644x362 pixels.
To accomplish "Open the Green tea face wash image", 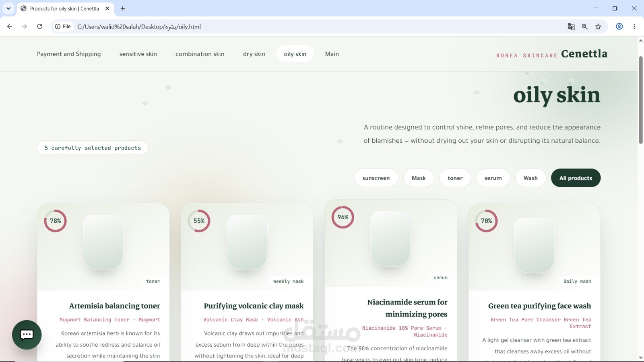I will pyautogui.click(x=534, y=245).
